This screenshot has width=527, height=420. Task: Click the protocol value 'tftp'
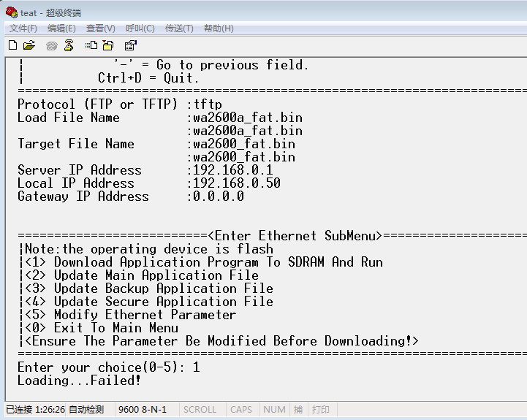[208, 104]
